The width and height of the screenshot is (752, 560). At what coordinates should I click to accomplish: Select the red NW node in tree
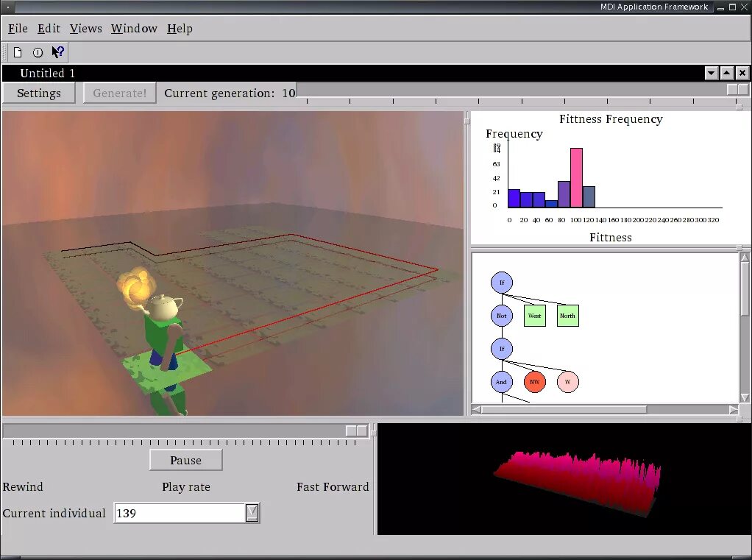tap(535, 382)
